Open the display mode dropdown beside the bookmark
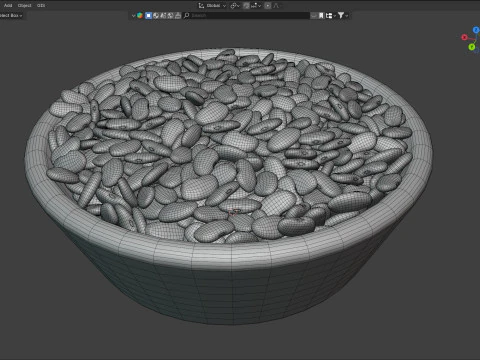This screenshot has height=360, width=480. pyautogui.click(x=330, y=15)
